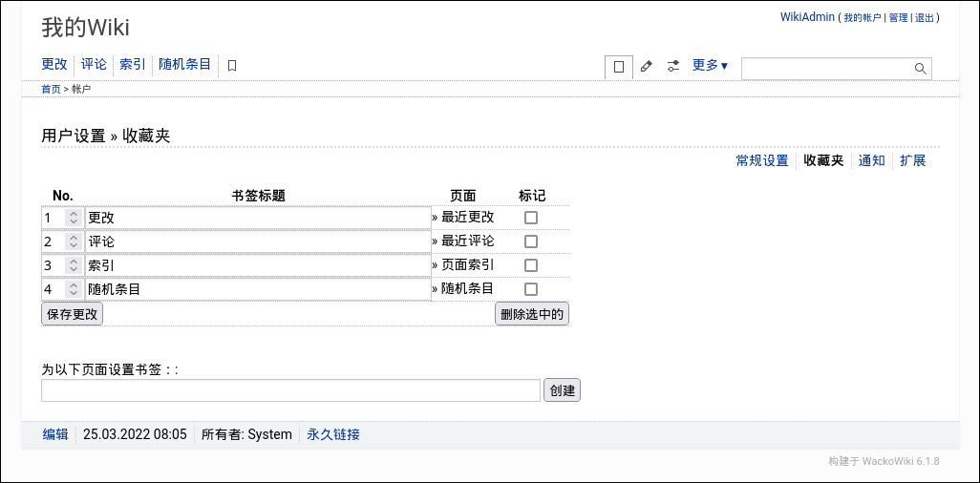Expand the 更多 dropdown menu
This screenshot has height=483, width=980.
(710, 65)
